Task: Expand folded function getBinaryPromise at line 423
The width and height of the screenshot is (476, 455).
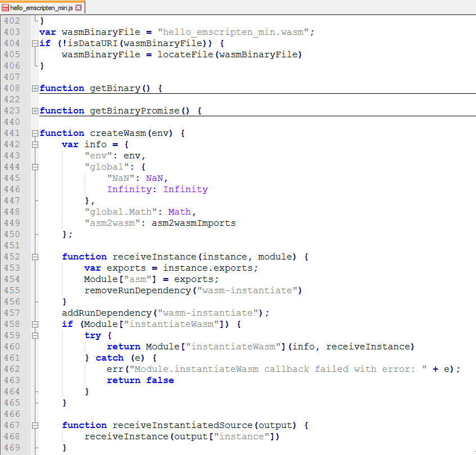Action: tap(35, 111)
